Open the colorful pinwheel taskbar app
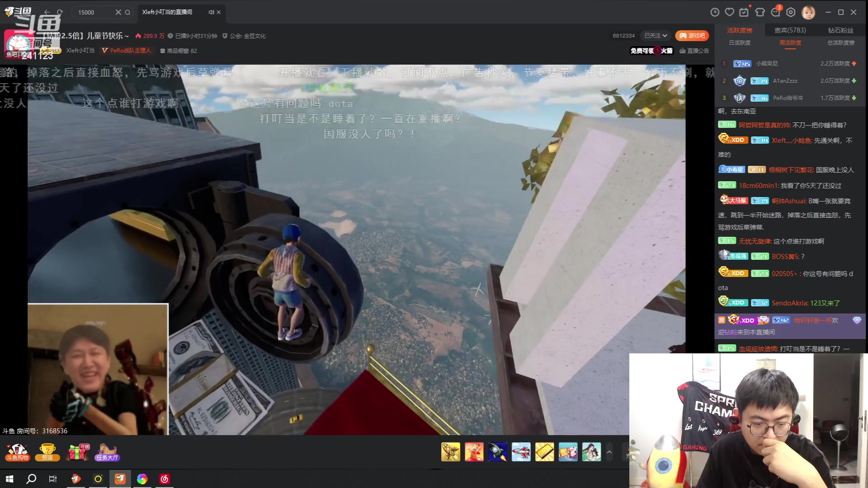Screen dimensions: 868x488 [142, 479]
